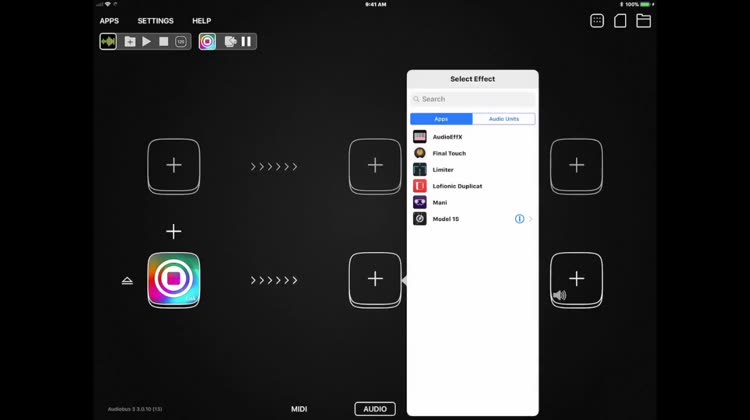Choose Final Touch effect
750x420 pixels.
point(473,153)
